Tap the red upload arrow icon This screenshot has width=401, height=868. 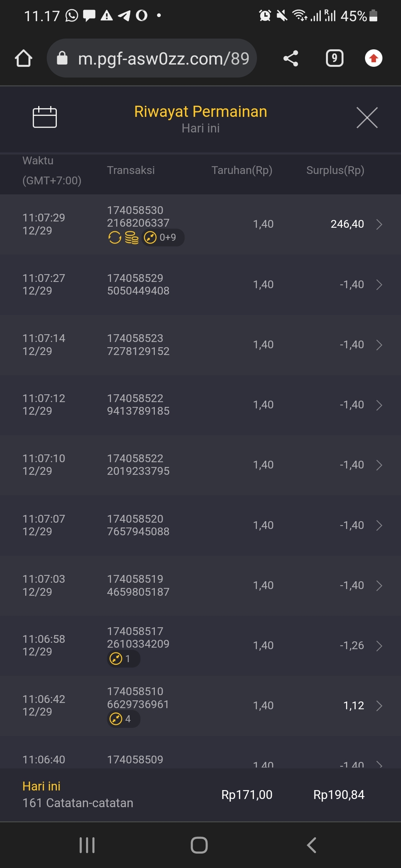[x=374, y=58]
